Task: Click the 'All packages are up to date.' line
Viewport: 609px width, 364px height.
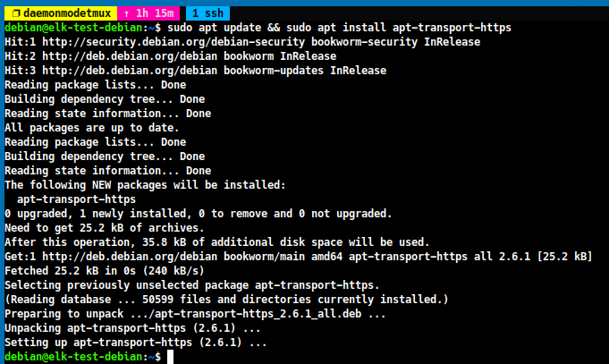Action: [x=92, y=128]
